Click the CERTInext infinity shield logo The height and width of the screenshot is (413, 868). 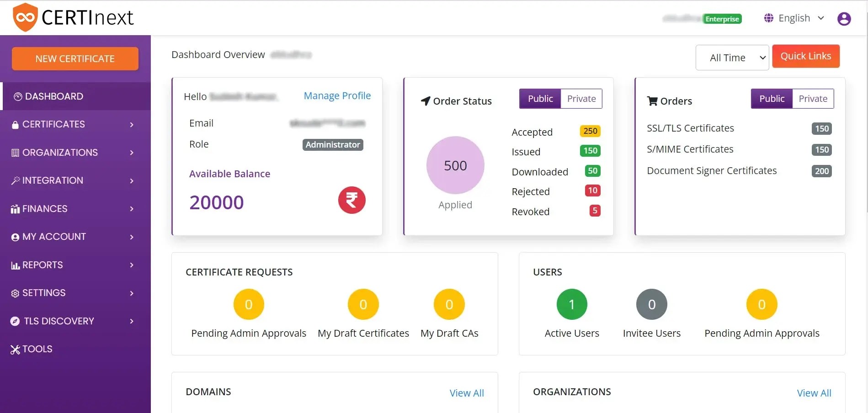[x=25, y=17]
